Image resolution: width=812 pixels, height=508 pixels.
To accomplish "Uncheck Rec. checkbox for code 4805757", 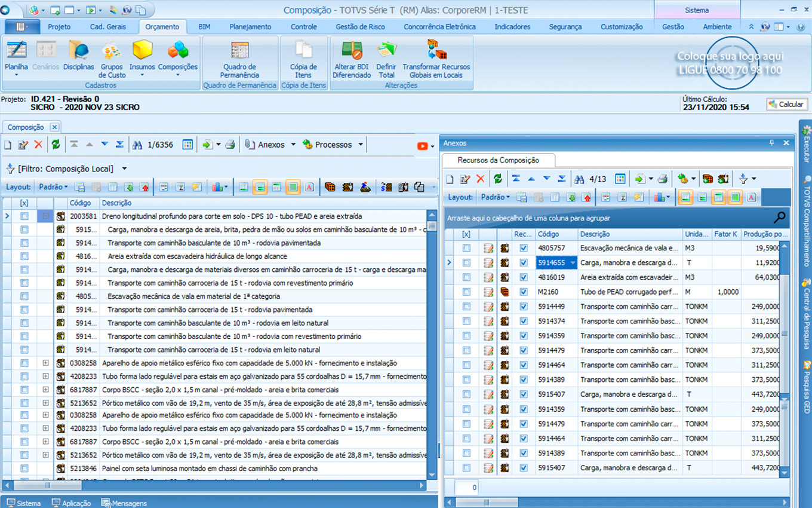I will pos(524,248).
